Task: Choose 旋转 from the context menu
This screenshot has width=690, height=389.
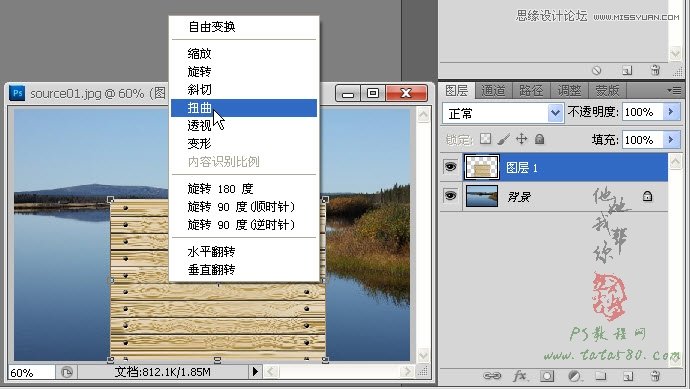Action: pos(199,72)
